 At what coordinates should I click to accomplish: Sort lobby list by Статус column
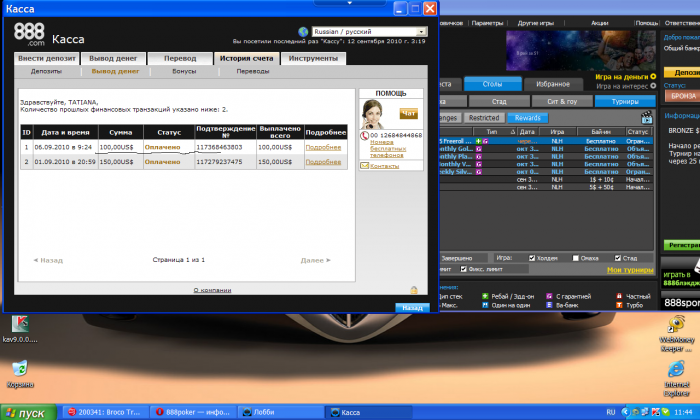tap(638, 132)
